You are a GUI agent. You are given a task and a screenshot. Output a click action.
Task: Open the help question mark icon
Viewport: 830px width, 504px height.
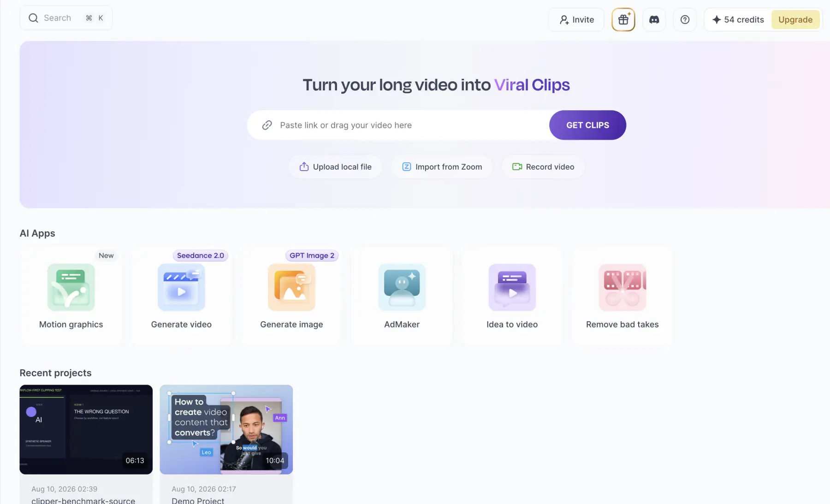(x=685, y=19)
